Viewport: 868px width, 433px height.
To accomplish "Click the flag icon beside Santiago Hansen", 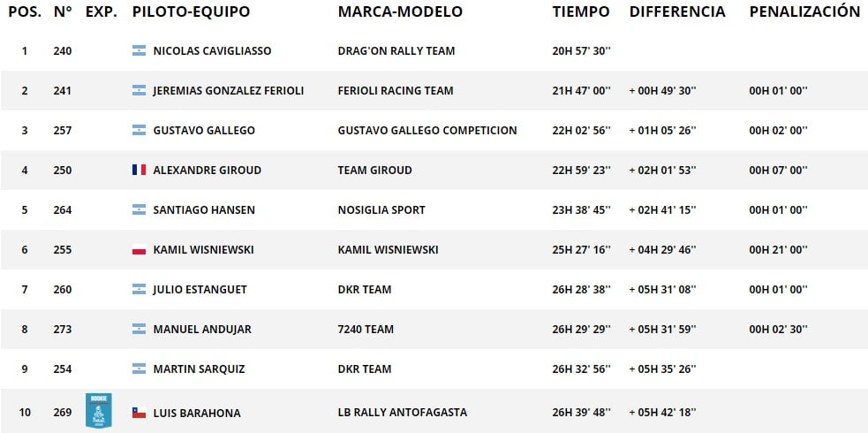I will click(139, 209).
